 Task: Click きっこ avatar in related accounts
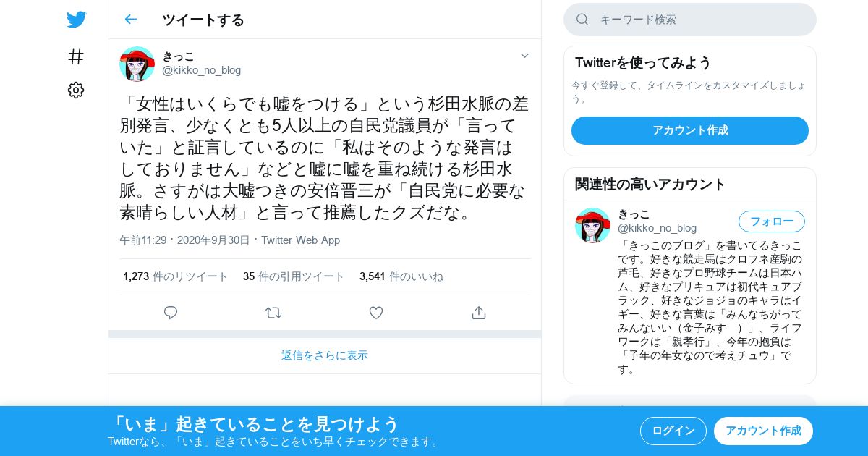pos(592,225)
